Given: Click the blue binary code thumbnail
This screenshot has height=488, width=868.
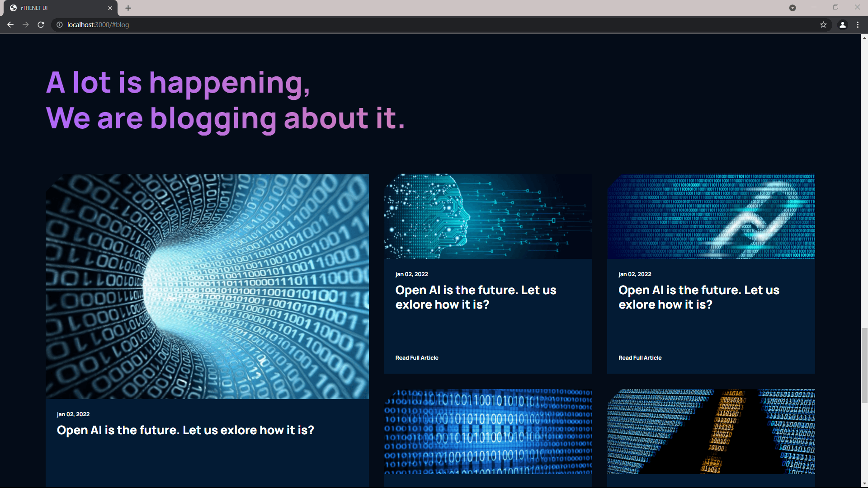Looking at the screenshot, I should click(x=488, y=431).
